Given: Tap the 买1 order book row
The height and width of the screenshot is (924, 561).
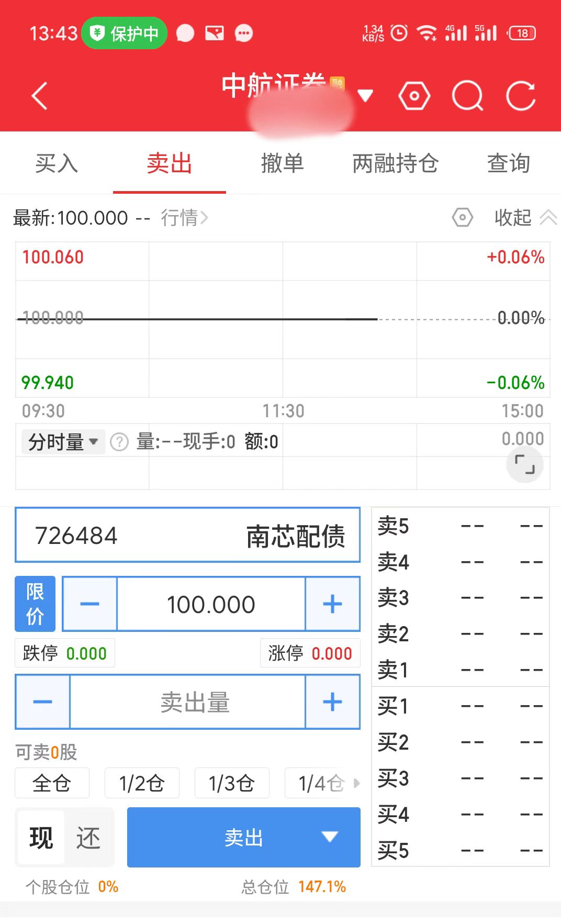Looking at the screenshot, I should tap(461, 706).
